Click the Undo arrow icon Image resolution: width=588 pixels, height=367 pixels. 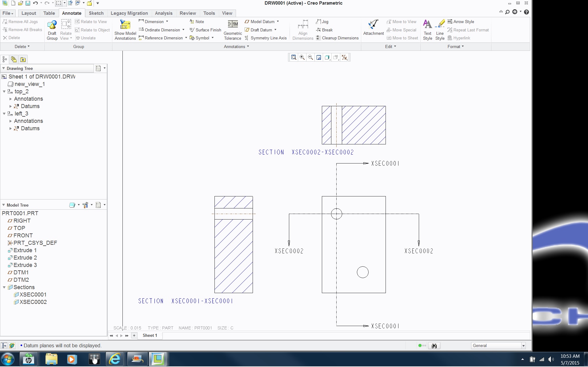(35, 3)
